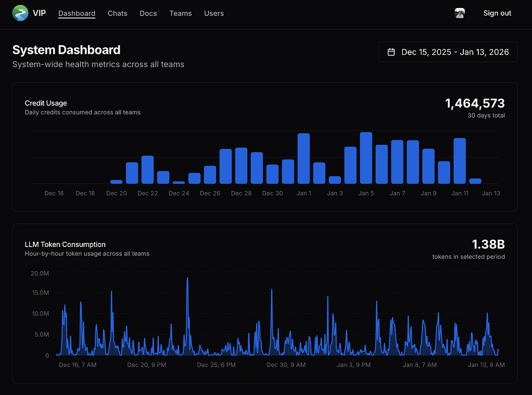The width and height of the screenshot is (532, 395).
Task: Navigate to the Teams section
Action: click(x=180, y=13)
